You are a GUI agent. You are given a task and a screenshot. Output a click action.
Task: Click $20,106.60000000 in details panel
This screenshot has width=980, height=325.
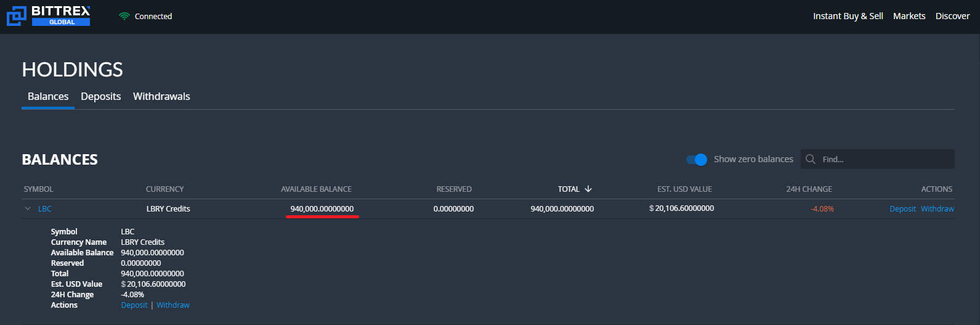(153, 284)
